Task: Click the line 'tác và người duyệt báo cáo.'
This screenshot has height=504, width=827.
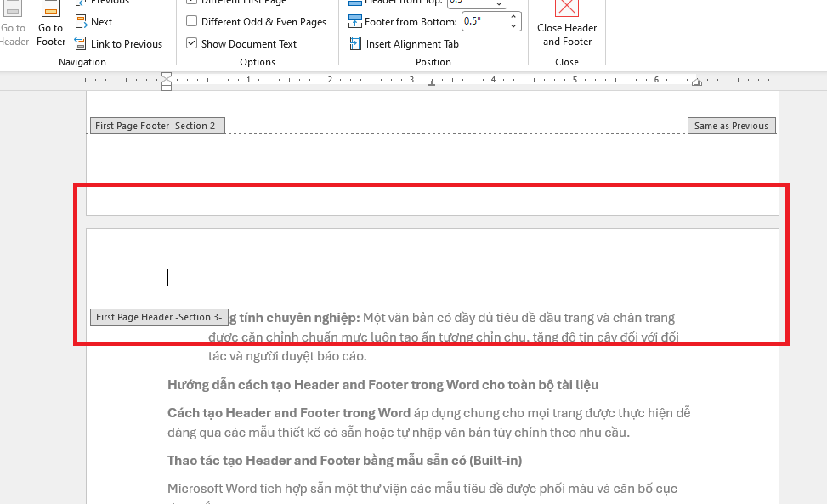Action: (287, 356)
